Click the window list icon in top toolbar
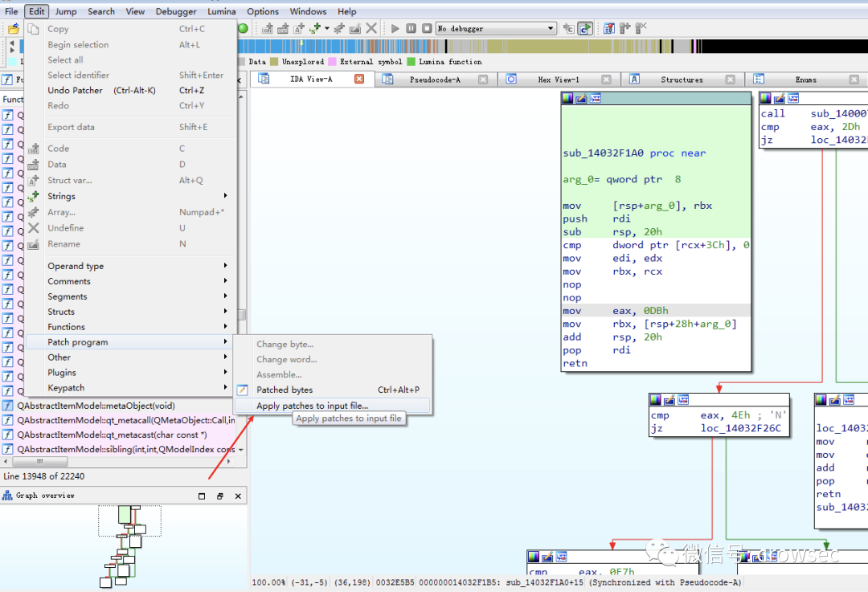The image size is (868, 592). pos(608,28)
